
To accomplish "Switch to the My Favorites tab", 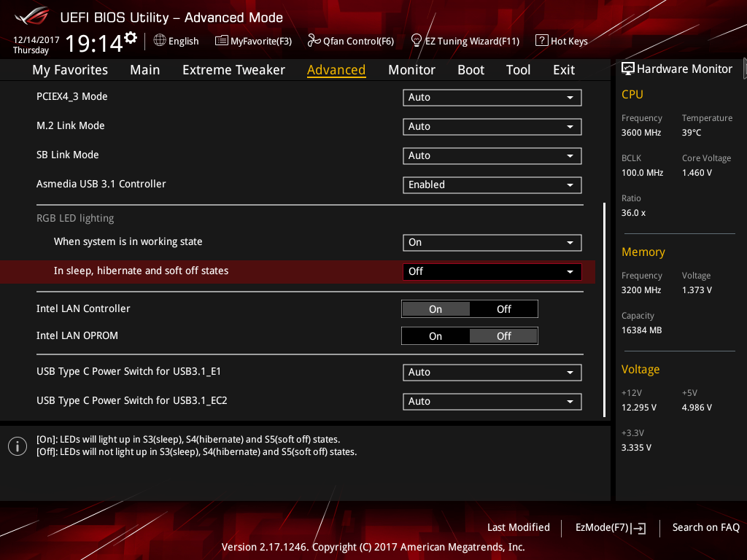I will coord(70,70).
